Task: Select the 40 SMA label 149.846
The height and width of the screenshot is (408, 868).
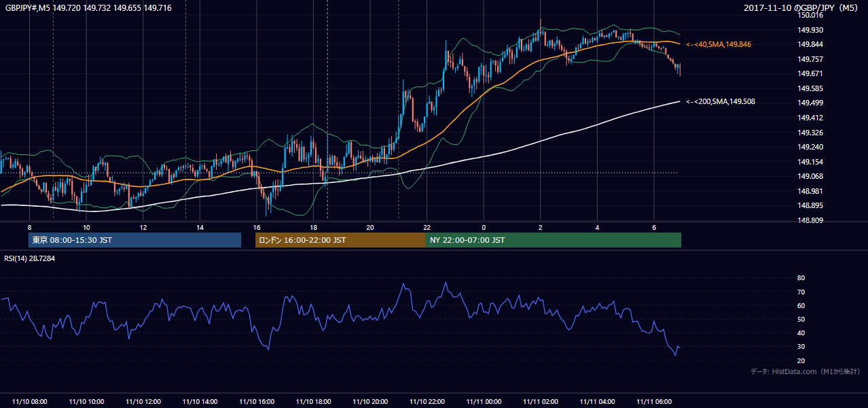Action: tap(719, 44)
